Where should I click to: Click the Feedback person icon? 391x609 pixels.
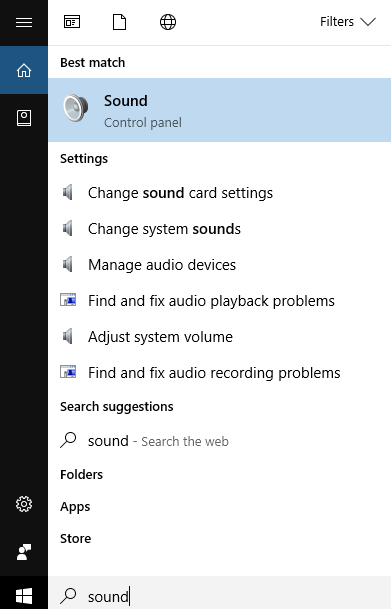[24, 552]
